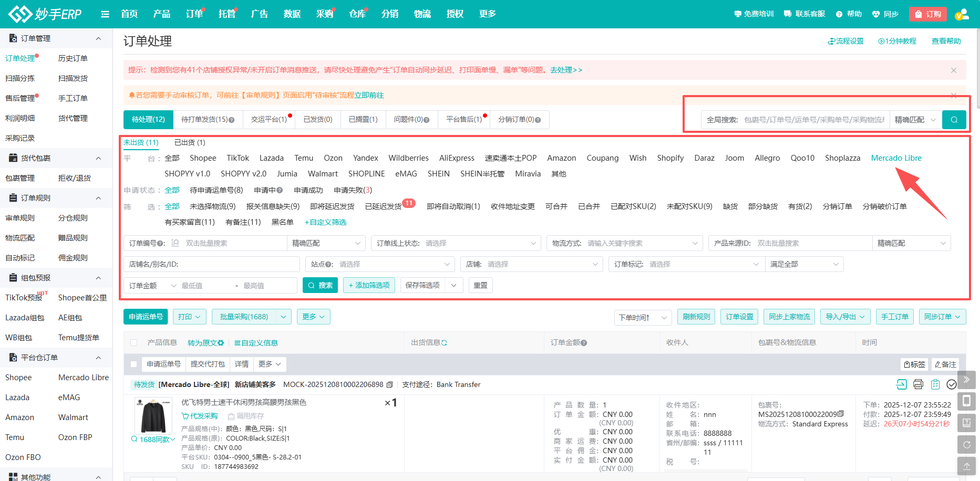This screenshot has height=481, width=980.
Task: Open the 订单标记 dropdown
Action: (686, 264)
